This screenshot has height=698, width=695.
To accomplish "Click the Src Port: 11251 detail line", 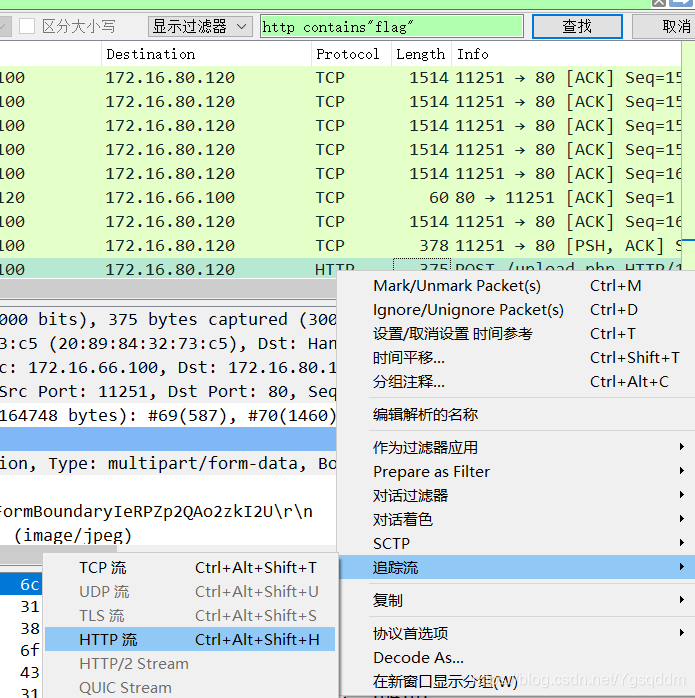I will point(168,392).
